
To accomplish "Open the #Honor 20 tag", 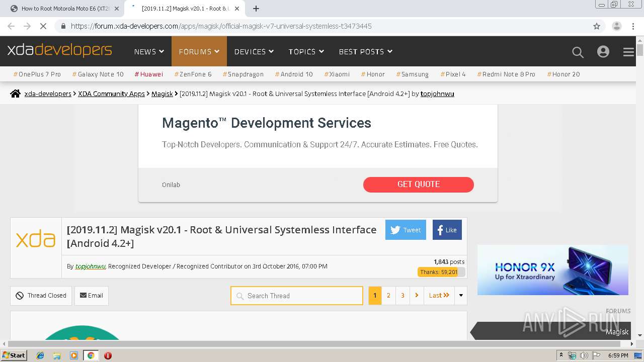I will pos(563,74).
